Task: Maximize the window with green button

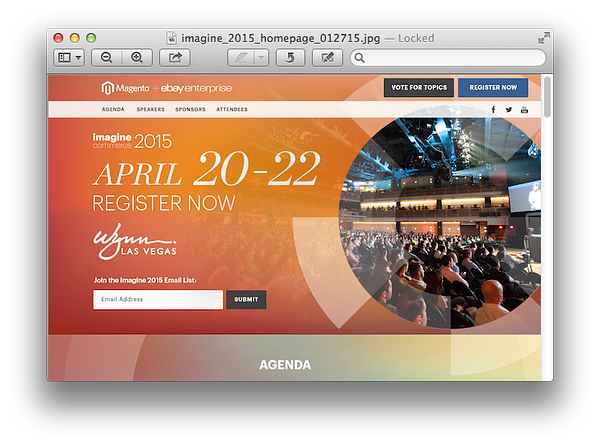Action: pyautogui.click(x=91, y=38)
